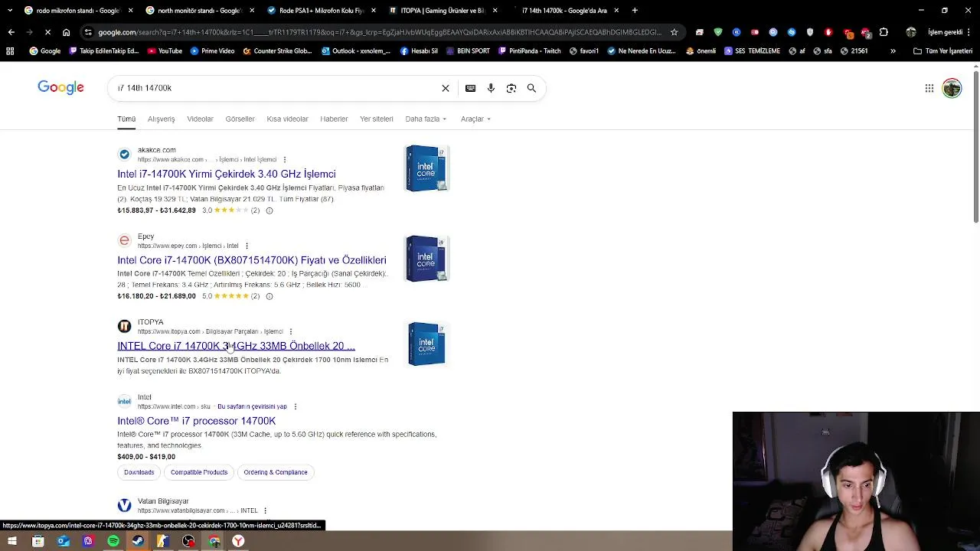
Task: Open Intel Core i7 processor 14700K link
Action: click(x=196, y=421)
